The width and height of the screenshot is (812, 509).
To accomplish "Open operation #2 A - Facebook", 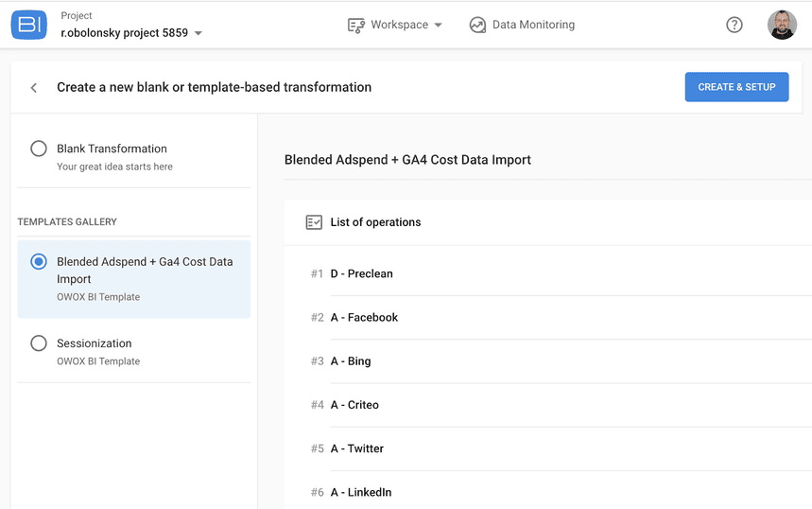I will 364,318.
